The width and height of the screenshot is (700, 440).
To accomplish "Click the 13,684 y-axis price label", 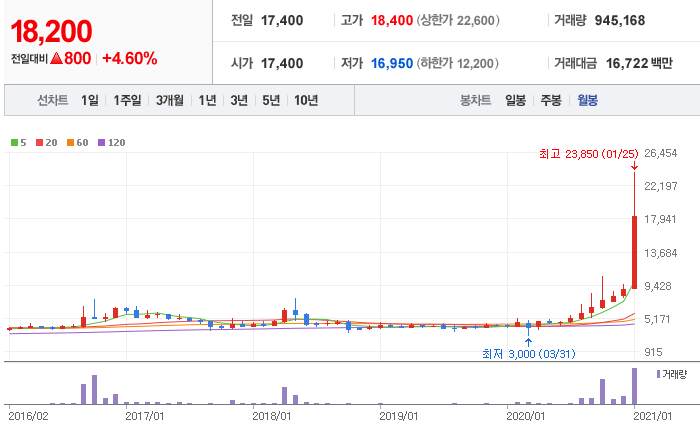I will 660,253.
